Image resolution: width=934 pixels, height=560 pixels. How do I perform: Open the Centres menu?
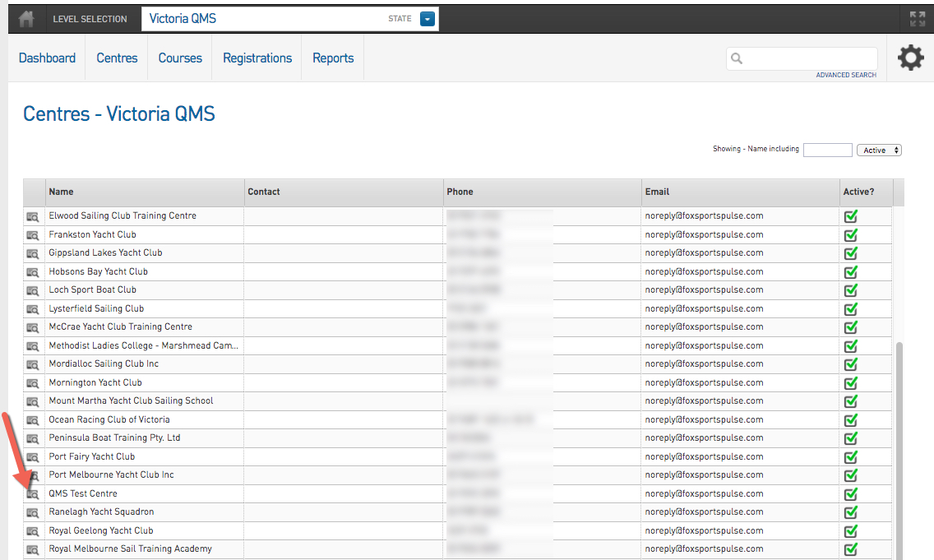(x=117, y=58)
